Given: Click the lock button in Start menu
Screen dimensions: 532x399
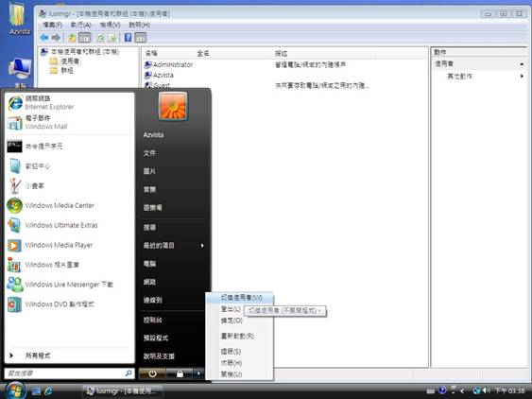Looking at the screenshot, I should tap(180, 373).
